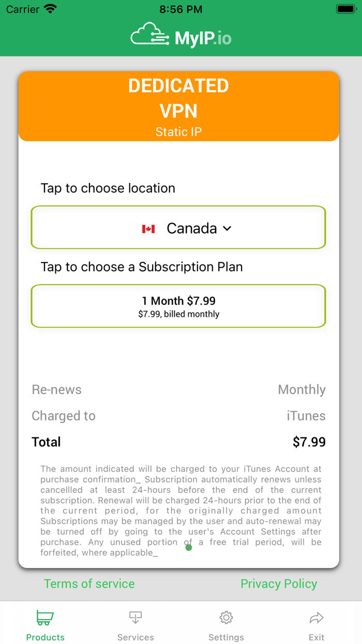This screenshot has width=362, height=644.
Task: Open Settings via the gear icon
Action: pos(226,617)
